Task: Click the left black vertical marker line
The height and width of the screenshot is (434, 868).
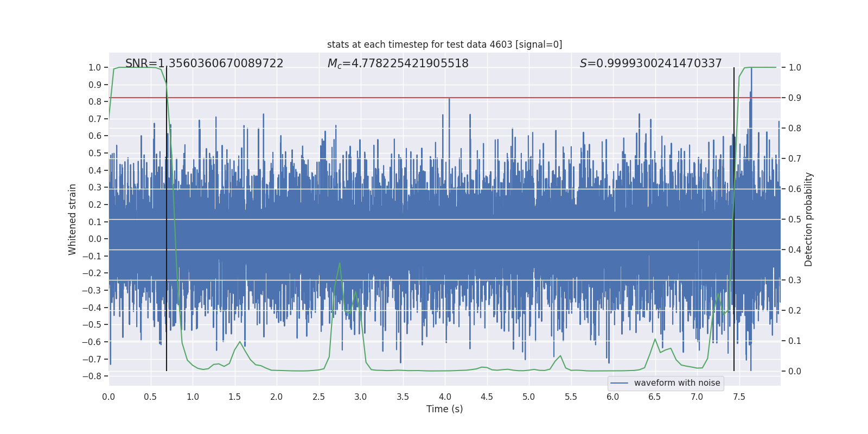Action: pyautogui.click(x=167, y=219)
